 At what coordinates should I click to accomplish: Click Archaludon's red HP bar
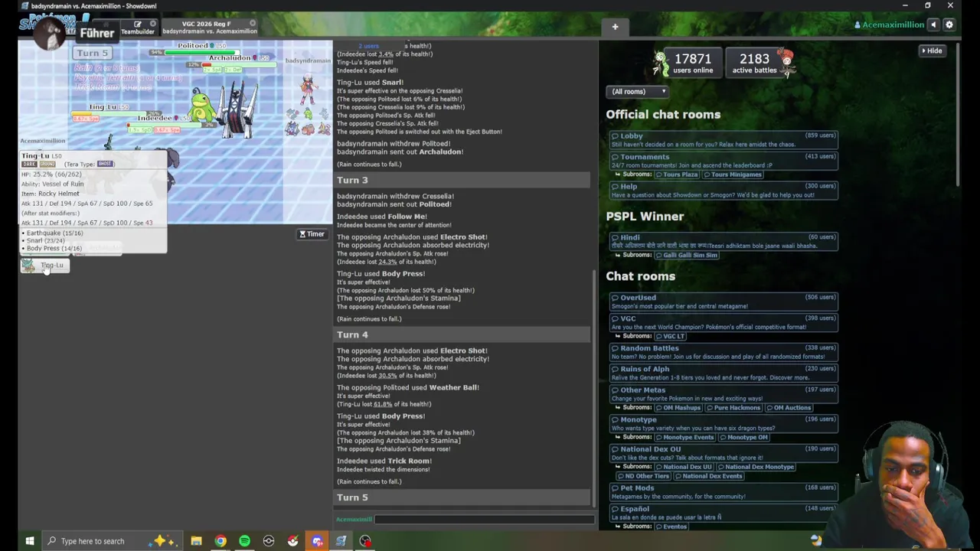pyautogui.click(x=240, y=65)
